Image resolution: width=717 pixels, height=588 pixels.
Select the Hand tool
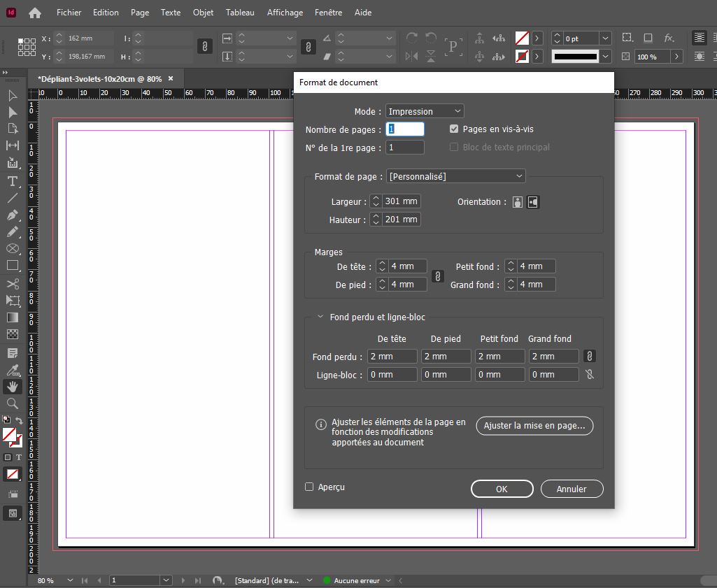click(13, 387)
